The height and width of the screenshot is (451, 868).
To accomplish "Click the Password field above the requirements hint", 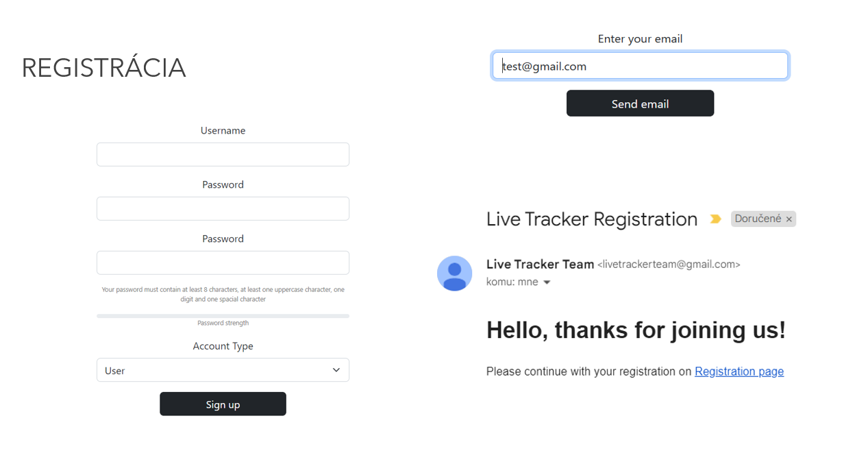I will click(x=223, y=263).
